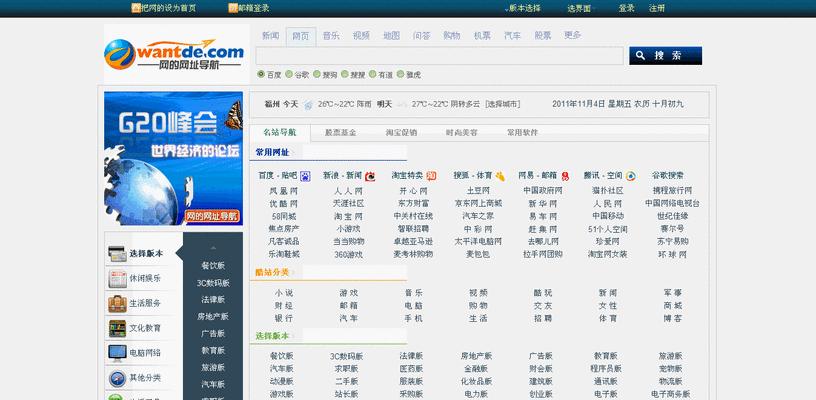The width and height of the screenshot is (816, 400).
Task: Open the 京东网上商城 link
Action: click(x=478, y=203)
